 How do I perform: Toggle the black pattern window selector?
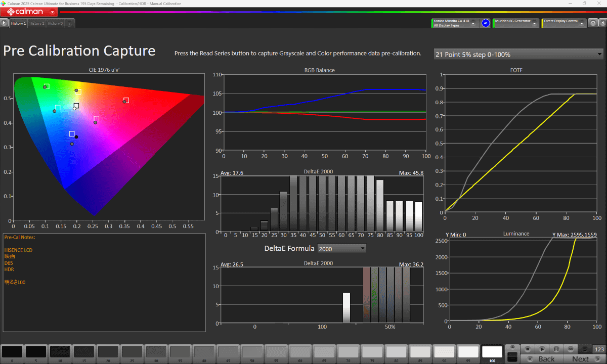pos(512,357)
